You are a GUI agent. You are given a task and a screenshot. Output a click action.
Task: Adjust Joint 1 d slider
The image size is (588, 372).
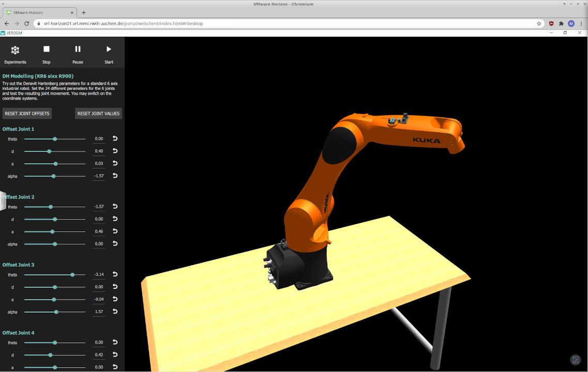click(x=55, y=151)
